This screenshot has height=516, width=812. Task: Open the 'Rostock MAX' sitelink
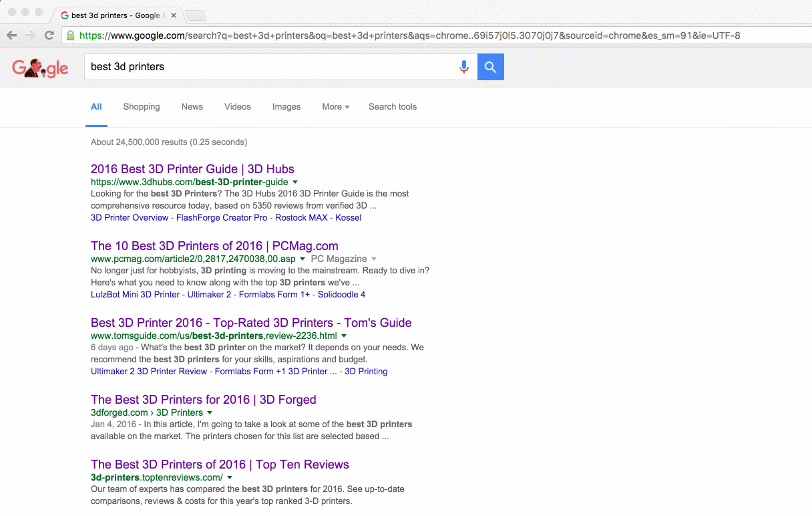(301, 218)
